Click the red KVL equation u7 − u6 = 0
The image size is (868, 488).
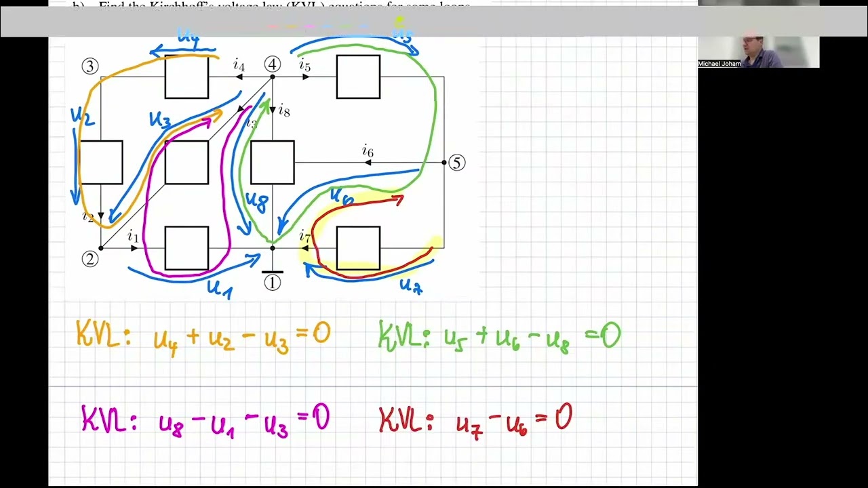(476, 420)
